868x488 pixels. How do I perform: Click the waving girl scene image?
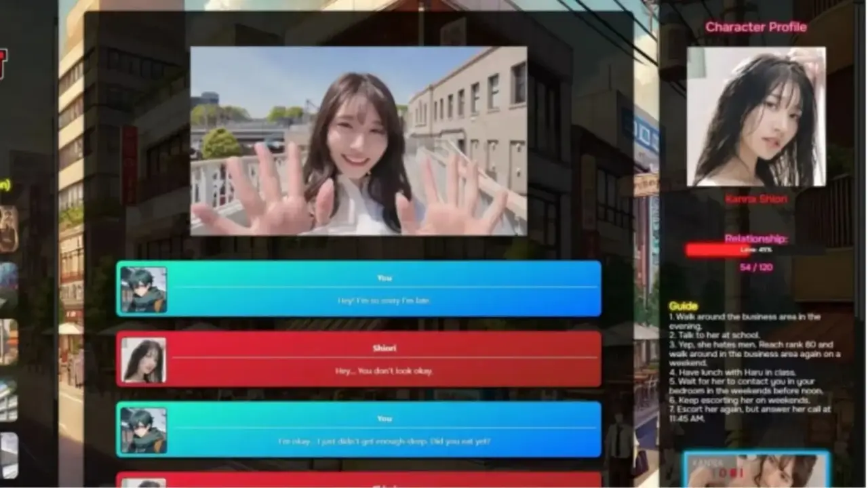click(358, 141)
